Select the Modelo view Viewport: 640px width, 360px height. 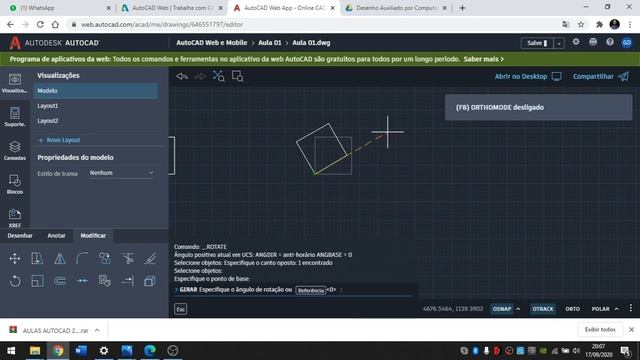[96, 91]
